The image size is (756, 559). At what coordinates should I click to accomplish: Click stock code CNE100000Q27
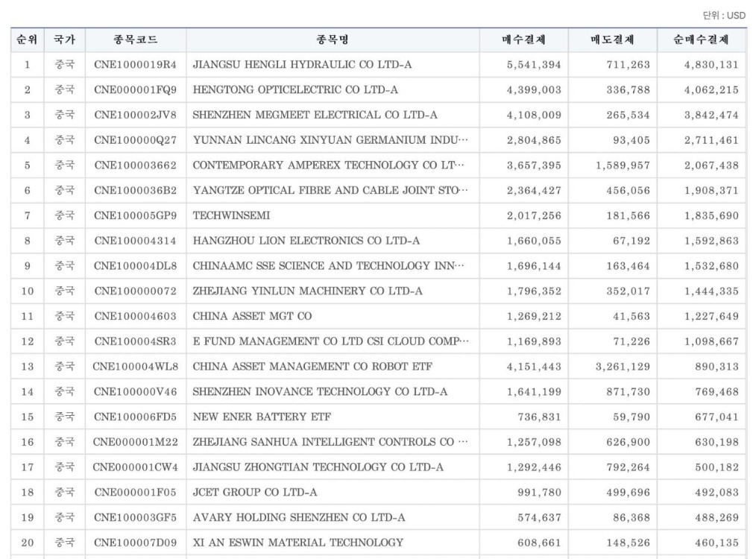click(136, 140)
